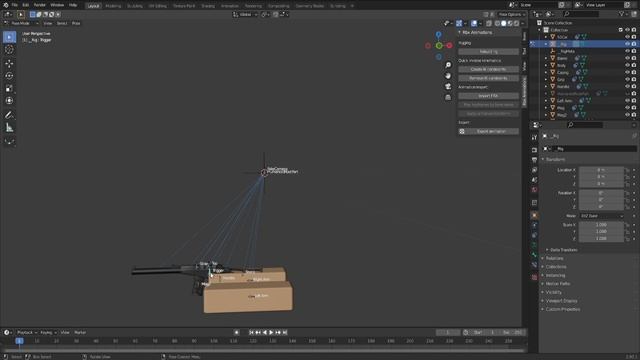Open the Tool properties tab icon
This screenshot has width=640, height=360.
534,138
